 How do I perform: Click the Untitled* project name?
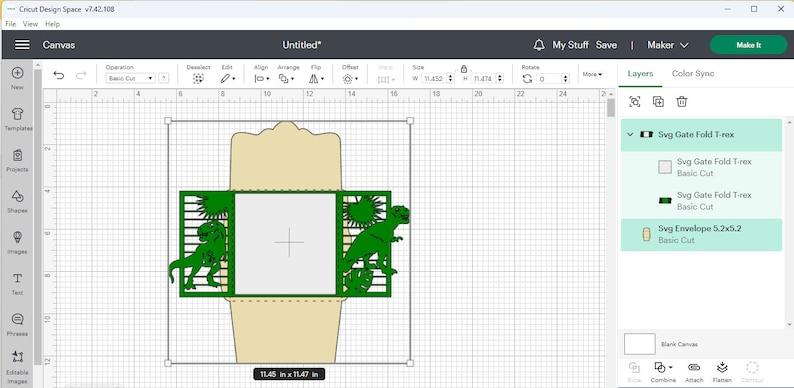[302, 45]
